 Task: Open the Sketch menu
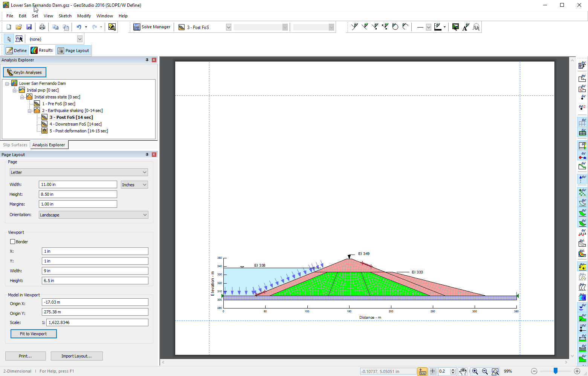pyautogui.click(x=65, y=16)
